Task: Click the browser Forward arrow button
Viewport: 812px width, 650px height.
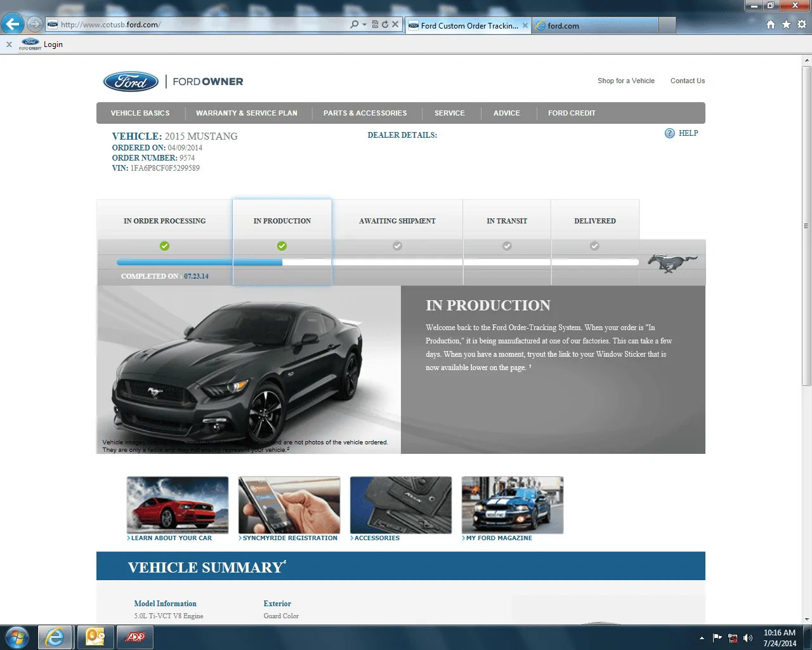Action: coord(34,24)
